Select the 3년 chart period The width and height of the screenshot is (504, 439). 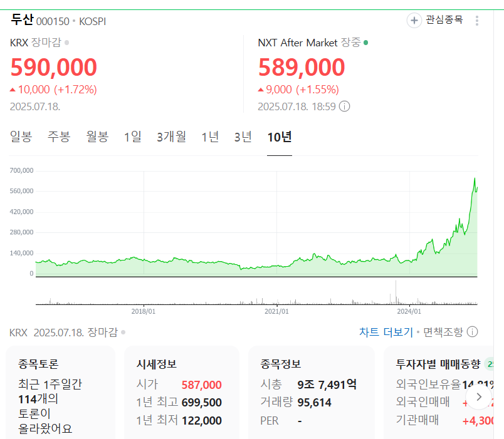pos(243,137)
